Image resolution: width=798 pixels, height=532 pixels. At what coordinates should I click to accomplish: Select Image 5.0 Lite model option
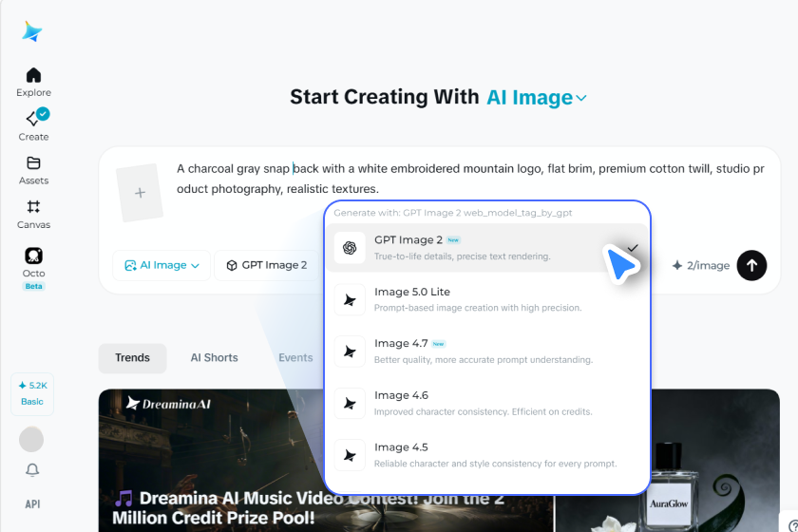(x=487, y=300)
